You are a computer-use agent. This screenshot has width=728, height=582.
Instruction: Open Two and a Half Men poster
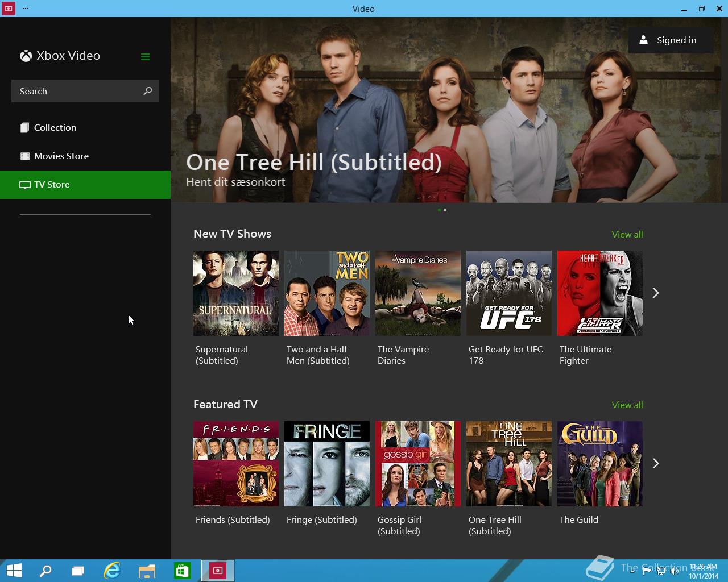tap(327, 293)
